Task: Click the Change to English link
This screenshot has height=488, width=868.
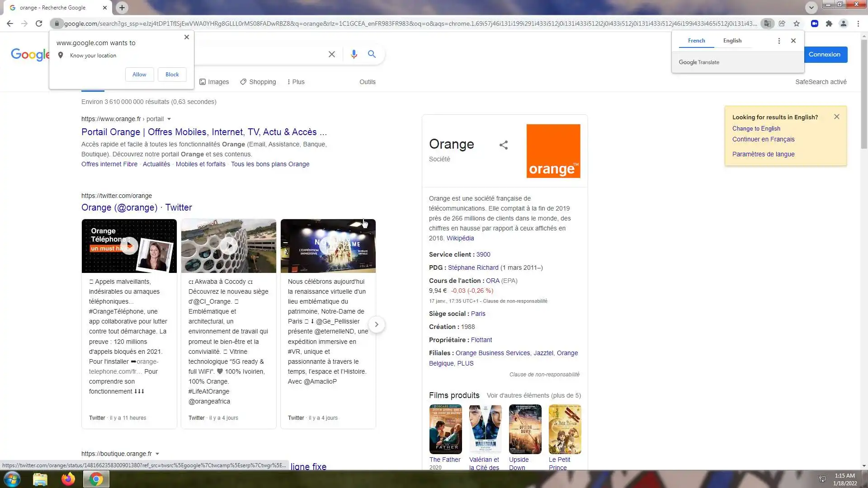Action: click(x=756, y=128)
